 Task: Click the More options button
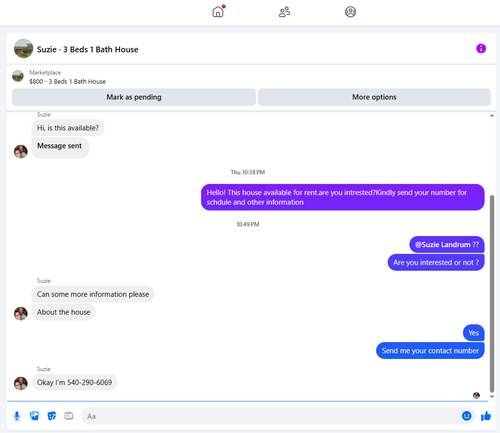(374, 97)
